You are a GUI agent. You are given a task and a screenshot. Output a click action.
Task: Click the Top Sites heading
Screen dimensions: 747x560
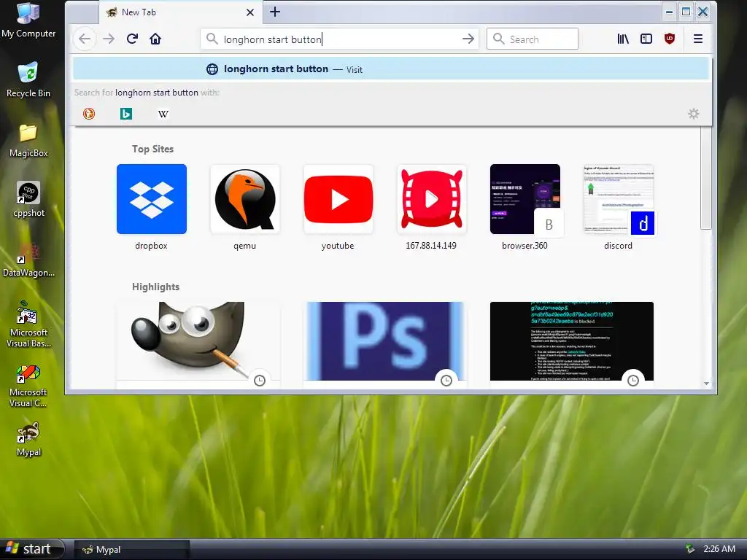pyautogui.click(x=152, y=149)
